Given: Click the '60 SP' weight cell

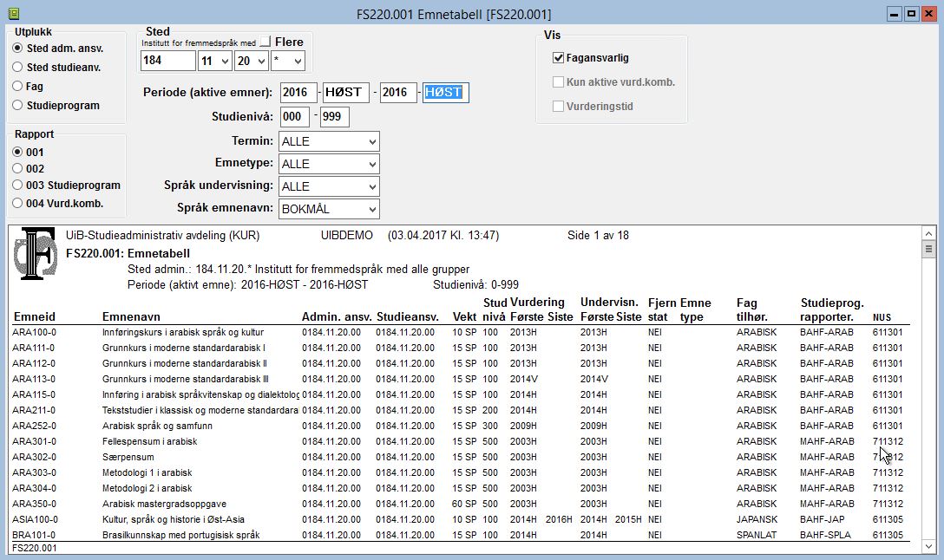Looking at the screenshot, I should (x=464, y=505).
